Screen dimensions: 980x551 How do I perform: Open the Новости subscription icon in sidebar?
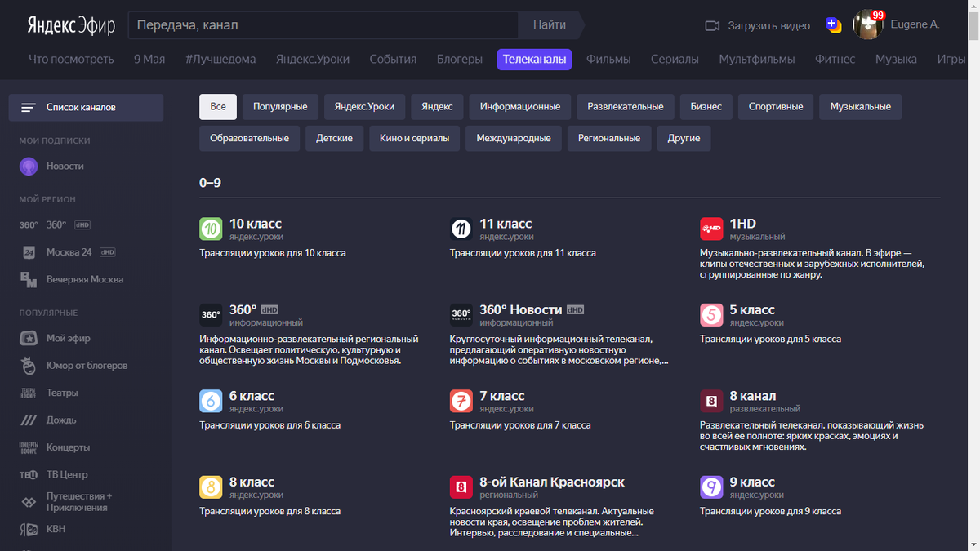tap(29, 166)
